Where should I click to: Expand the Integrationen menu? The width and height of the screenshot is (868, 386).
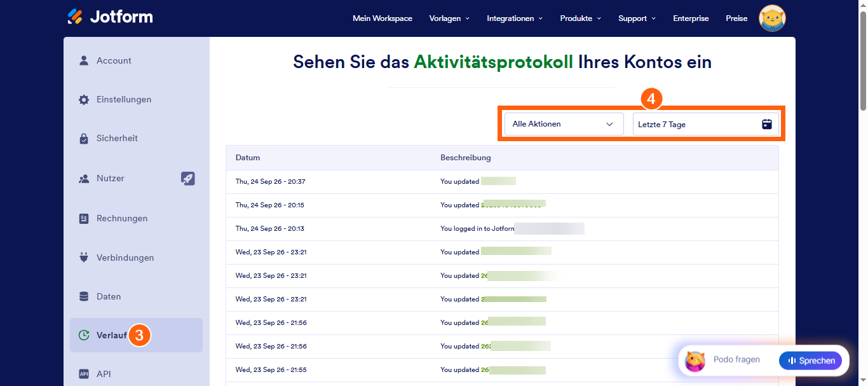[x=515, y=18]
